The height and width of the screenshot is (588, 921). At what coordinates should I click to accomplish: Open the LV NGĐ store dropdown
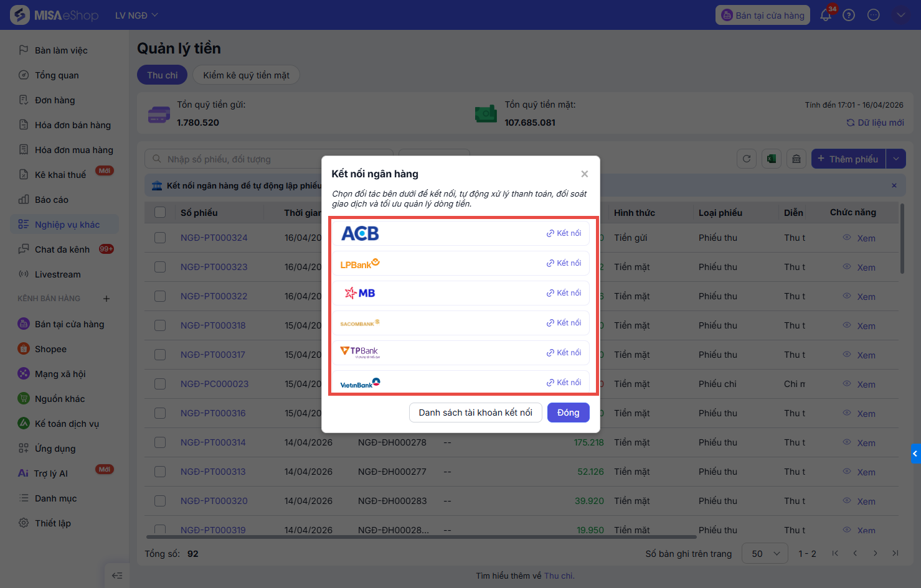click(136, 15)
